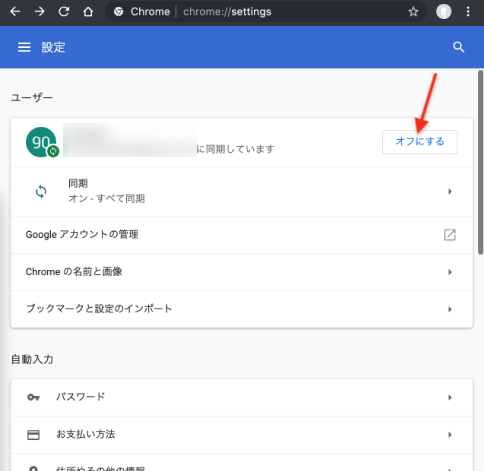Expand arrow for お支払い方法 row
This screenshot has width=484, height=471.
pos(450,435)
